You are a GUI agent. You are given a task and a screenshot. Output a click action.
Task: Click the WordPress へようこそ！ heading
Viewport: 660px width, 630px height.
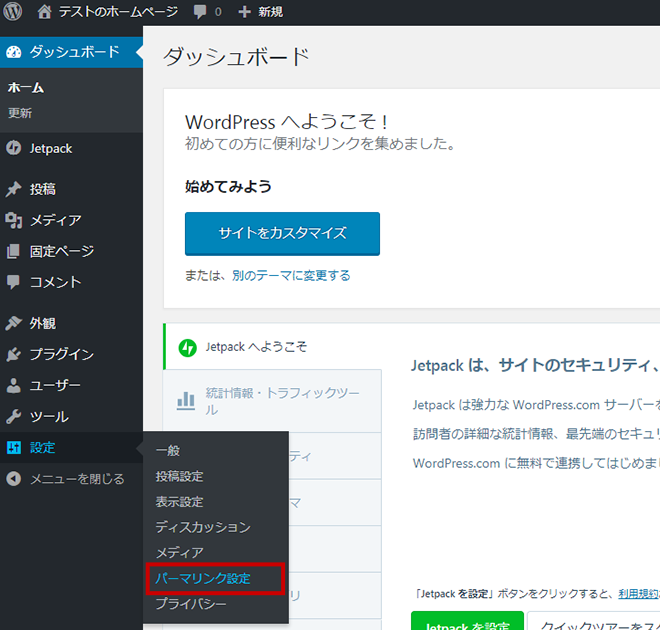pos(287,122)
